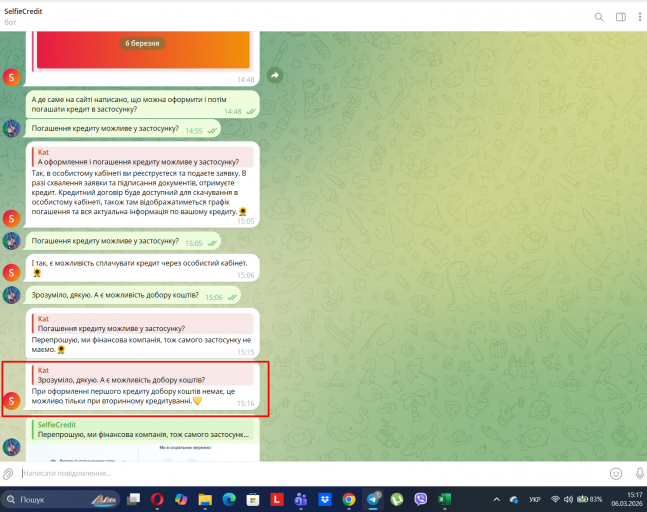Expand hidden system tray icons chevron
The height and width of the screenshot is (512, 647).
coord(496,500)
